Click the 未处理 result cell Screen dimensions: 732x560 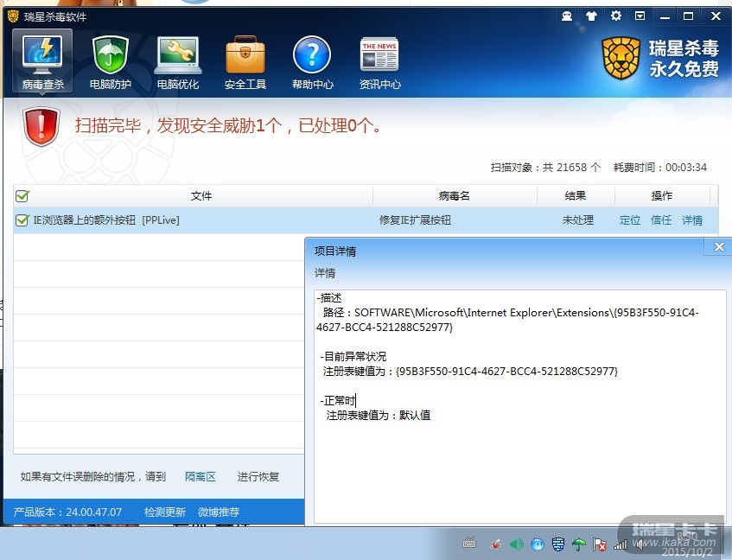[578, 220]
